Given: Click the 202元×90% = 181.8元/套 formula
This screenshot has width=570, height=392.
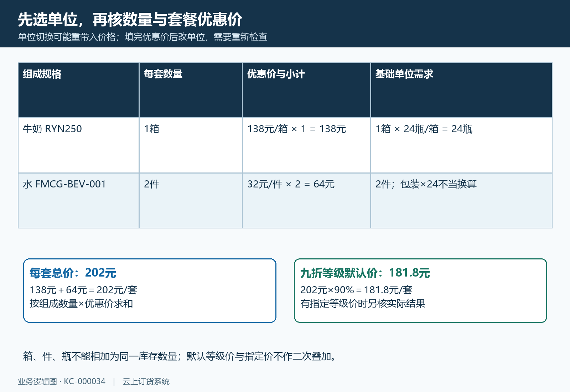Looking at the screenshot, I should pyautogui.click(x=356, y=290).
